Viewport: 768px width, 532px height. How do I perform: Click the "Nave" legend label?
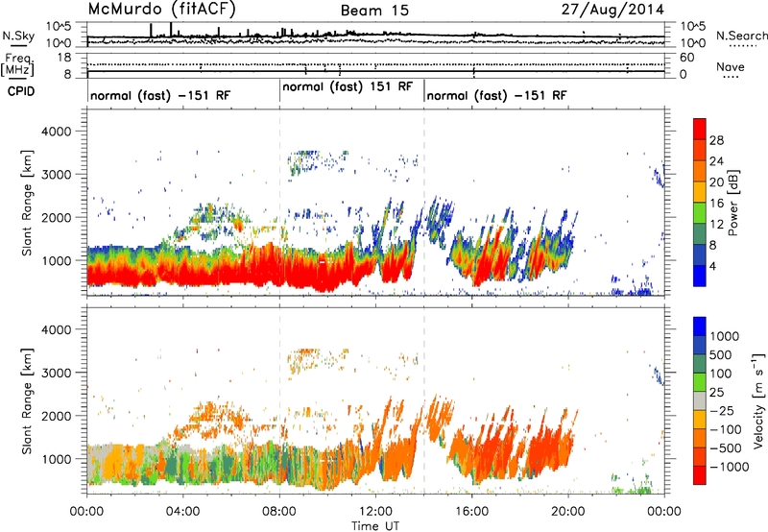(x=731, y=66)
